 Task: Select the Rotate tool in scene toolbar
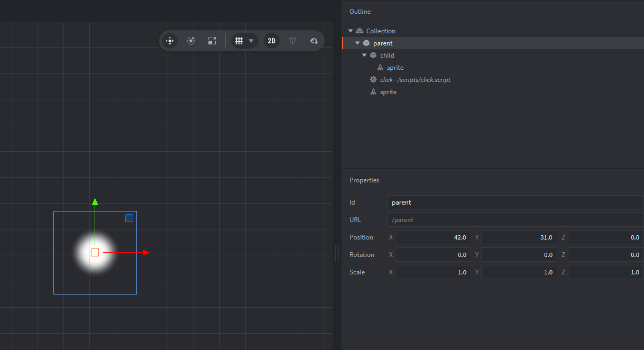pyautogui.click(x=191, y=41)
